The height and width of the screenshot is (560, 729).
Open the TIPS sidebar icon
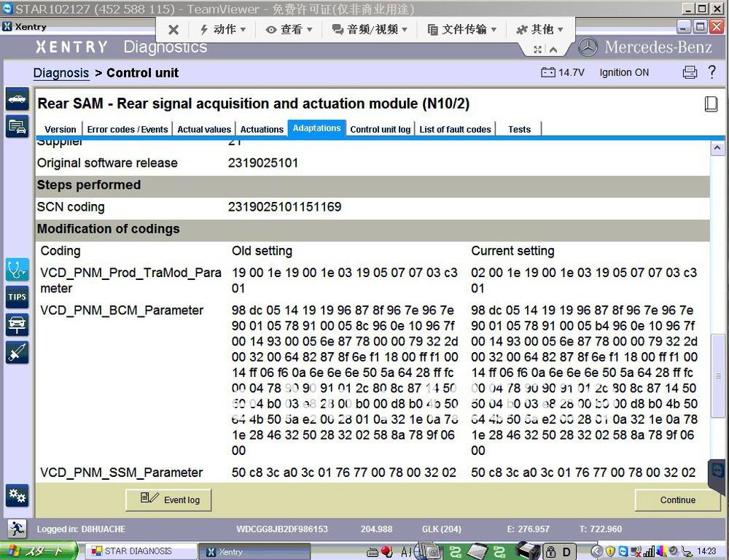click(17, 297)
